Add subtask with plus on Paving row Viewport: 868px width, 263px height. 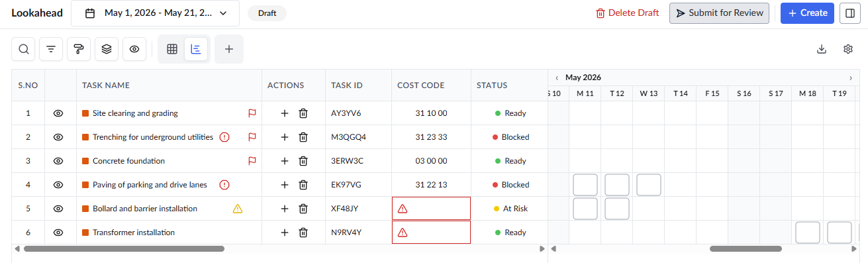(x=285, y=185)
